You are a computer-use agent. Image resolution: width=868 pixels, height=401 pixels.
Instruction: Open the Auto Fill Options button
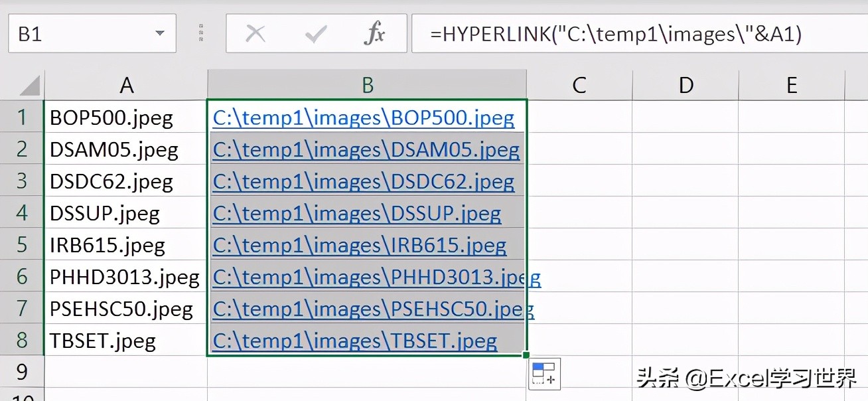tap(545, 374)
